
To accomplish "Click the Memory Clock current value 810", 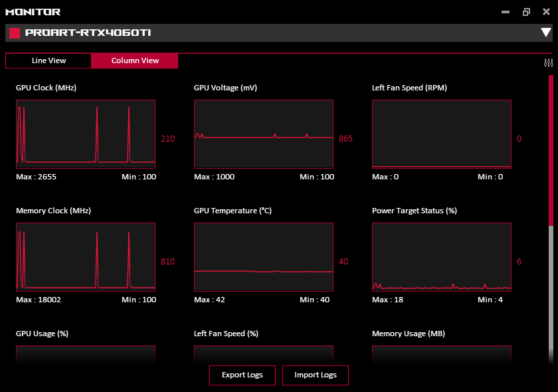I will [167, 262].
